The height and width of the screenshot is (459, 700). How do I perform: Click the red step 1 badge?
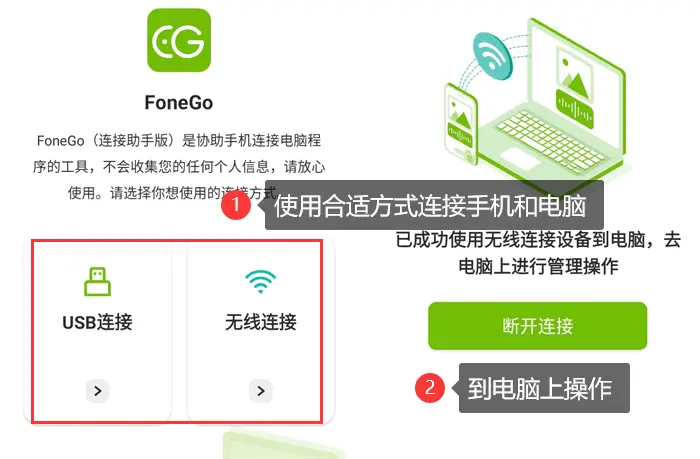point(236,205)
